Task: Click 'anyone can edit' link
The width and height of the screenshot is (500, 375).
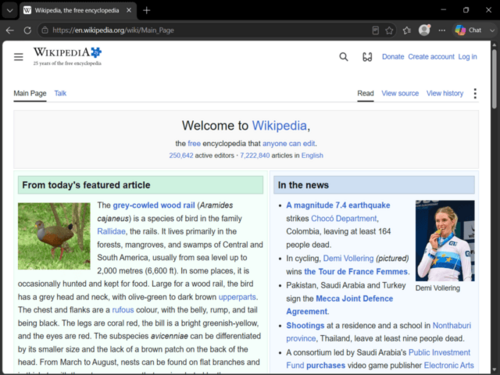Action: point(289,144)
